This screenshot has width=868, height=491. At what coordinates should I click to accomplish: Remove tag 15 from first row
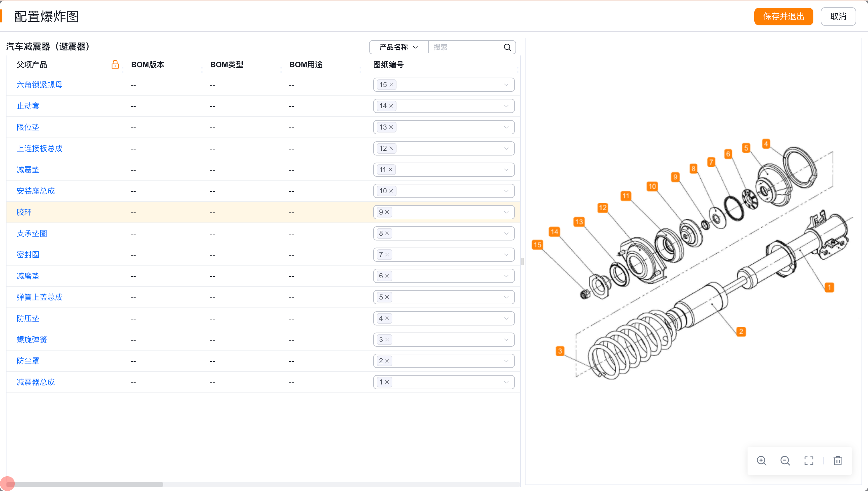coord(391,85)
